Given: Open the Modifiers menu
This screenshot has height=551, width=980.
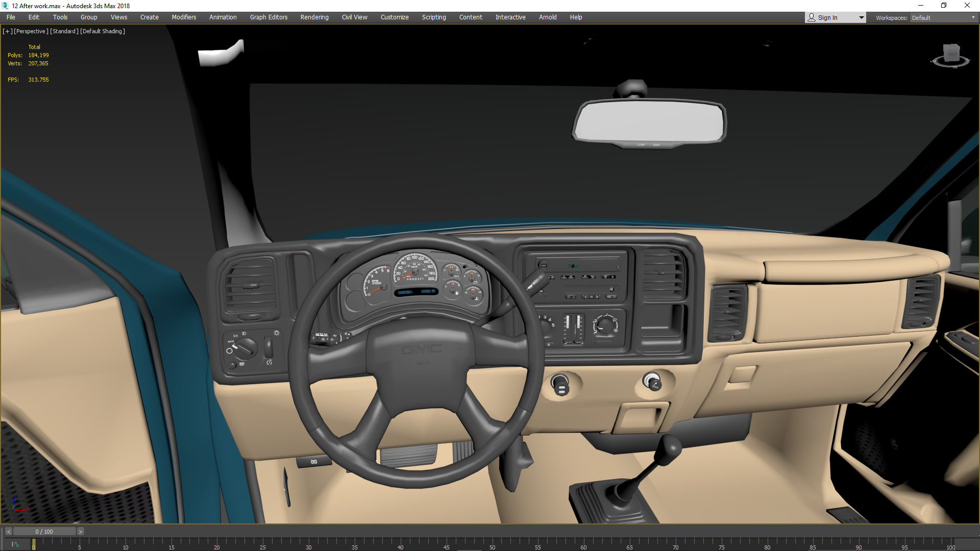Looking at the screenshot, I should [x=184, y=17].
